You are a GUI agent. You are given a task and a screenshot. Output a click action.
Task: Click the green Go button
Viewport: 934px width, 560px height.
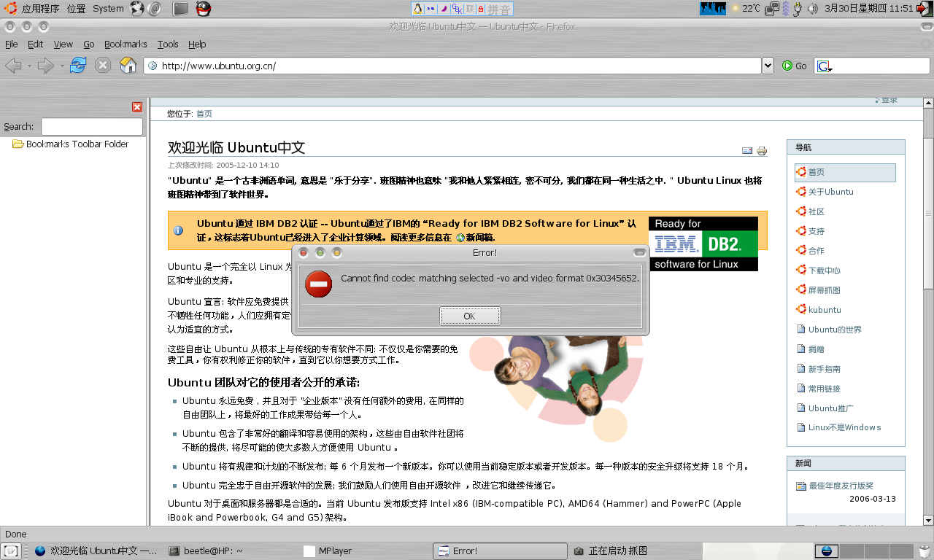point(794,66)
